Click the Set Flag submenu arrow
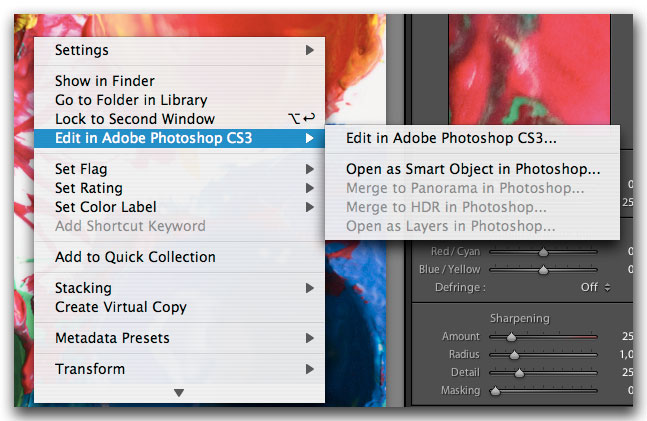 [x=310, y=169]
